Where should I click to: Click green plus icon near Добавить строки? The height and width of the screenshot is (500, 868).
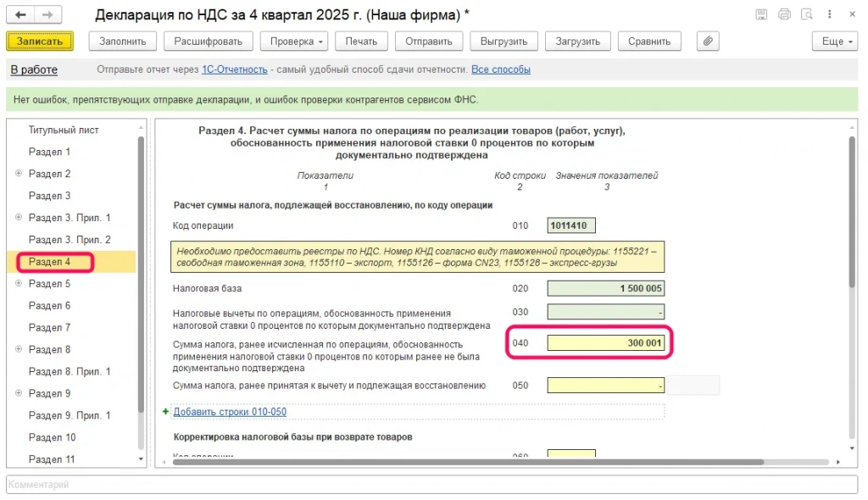165,411
